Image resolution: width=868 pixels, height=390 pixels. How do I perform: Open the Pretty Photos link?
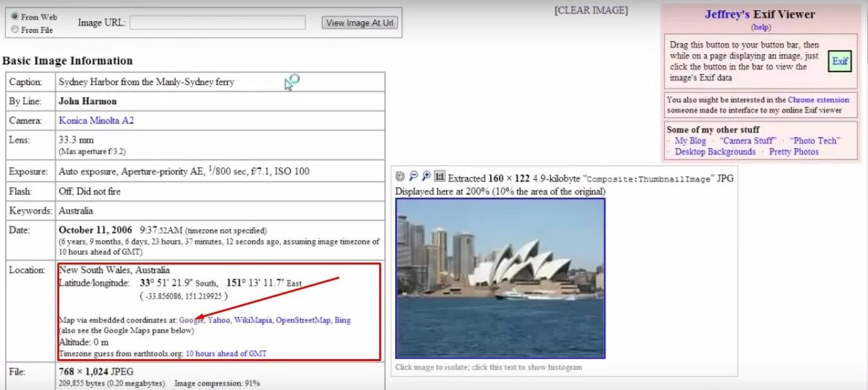click(794, 152)
